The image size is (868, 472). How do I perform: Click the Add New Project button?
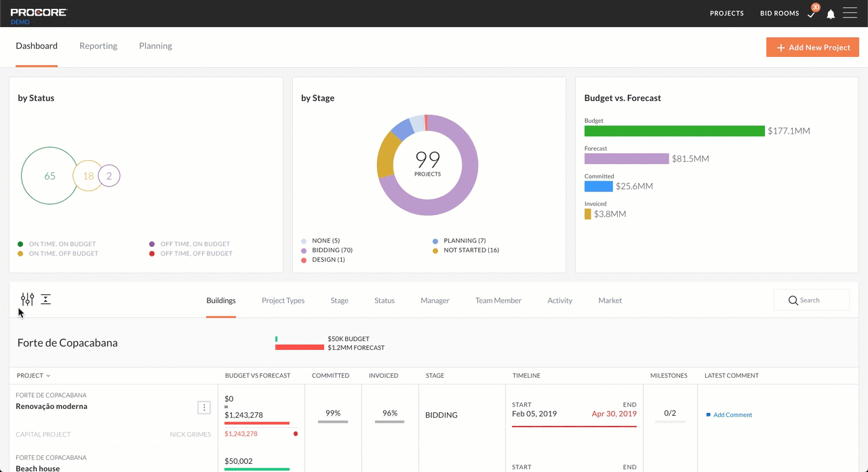812,47
